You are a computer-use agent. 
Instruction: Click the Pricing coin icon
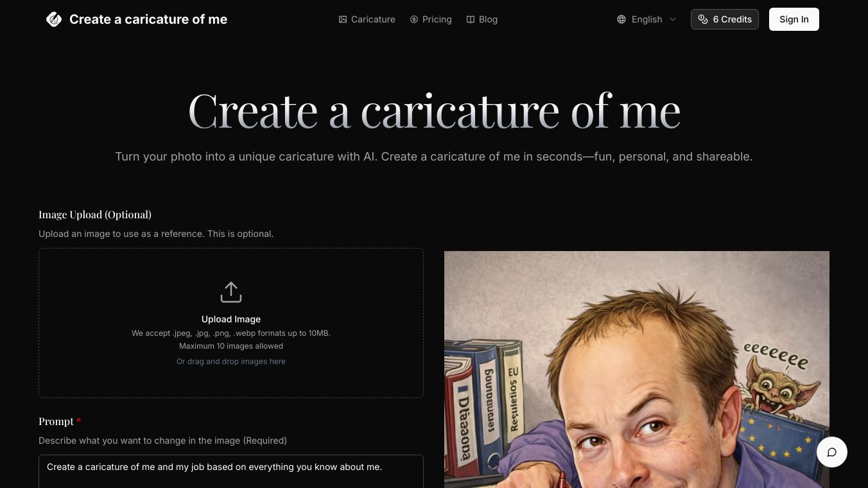tap(414, 19)
